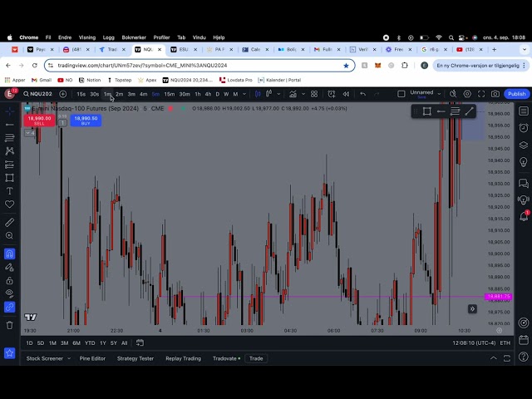Click the red 18,990.00 SELL button
This screenshot has width=532, height=399.
pos(39,121)
